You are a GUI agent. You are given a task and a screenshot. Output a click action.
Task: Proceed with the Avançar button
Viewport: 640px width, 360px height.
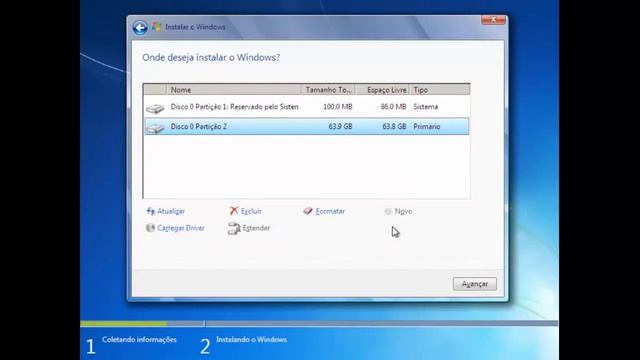click(x=475, y=284)
